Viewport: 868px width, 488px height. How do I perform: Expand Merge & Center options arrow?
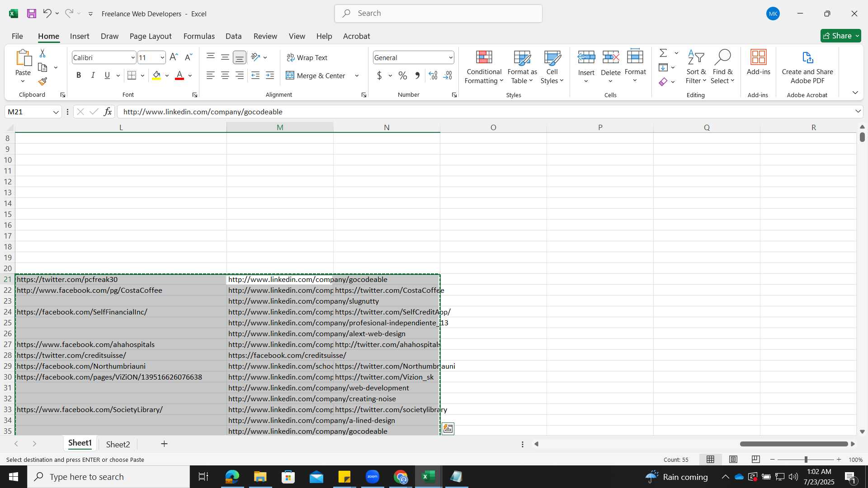[357, 75]
